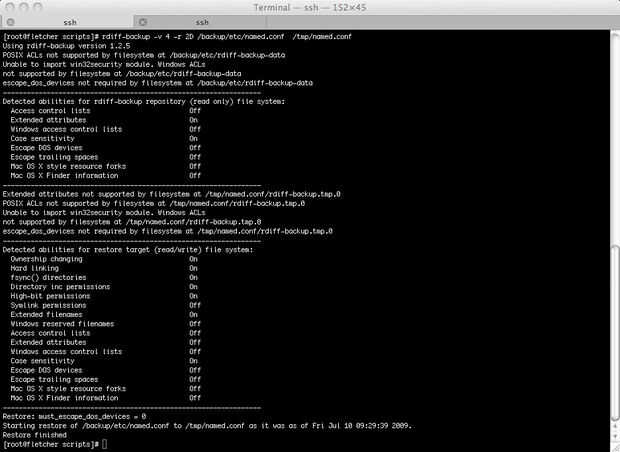Click the zoom window button in the title bar

[37, 7]
